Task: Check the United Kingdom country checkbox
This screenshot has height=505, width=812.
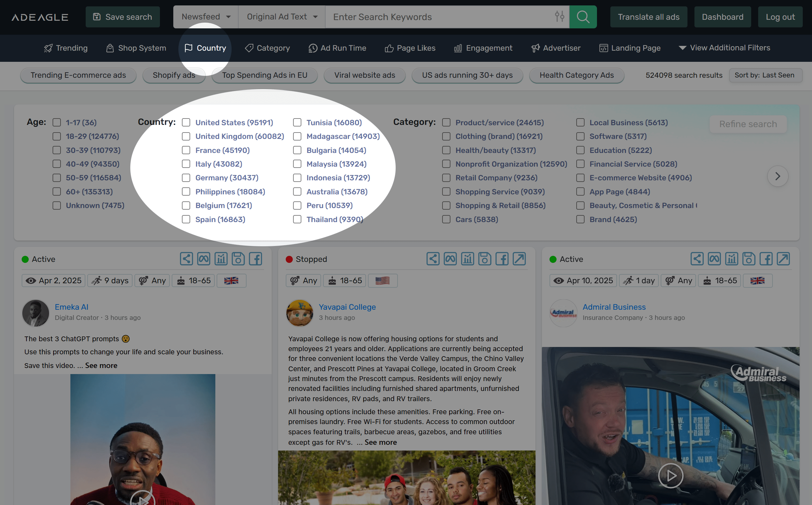Action: 186,136
